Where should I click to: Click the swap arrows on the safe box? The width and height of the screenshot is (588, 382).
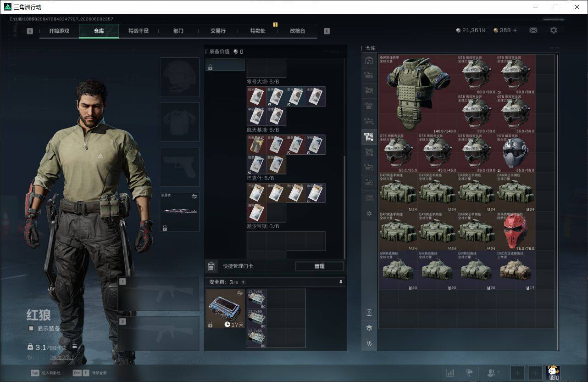click(239, 293)
